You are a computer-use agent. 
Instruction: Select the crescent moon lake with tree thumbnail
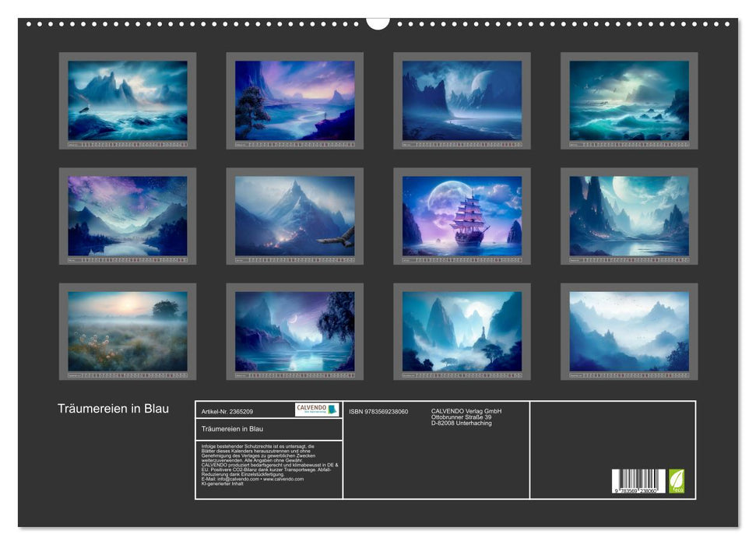tap(294, 332)
